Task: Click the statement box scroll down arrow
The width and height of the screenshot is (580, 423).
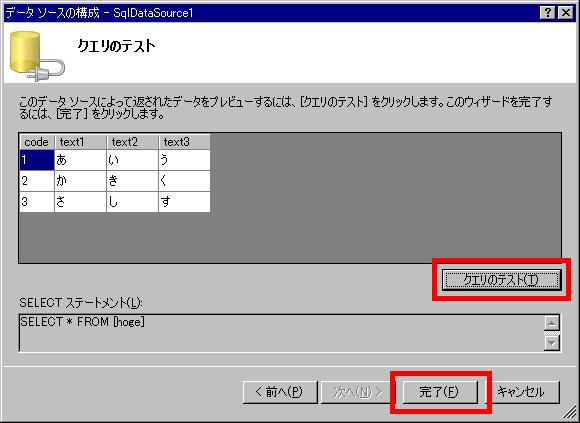Action: click(552, 343)
